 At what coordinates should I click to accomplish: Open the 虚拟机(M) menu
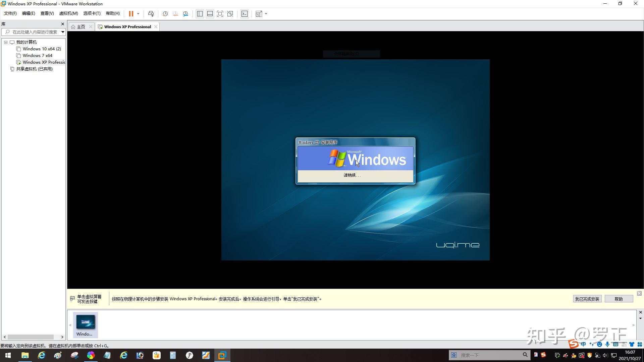tap(69, 13)
